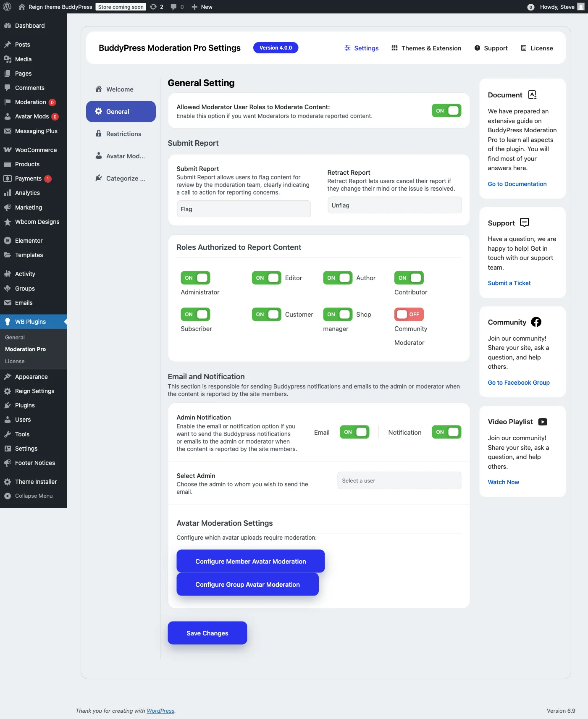Open the Submit a Ticket link
This screenshot has height=719, width=588.
coord(509,283)
